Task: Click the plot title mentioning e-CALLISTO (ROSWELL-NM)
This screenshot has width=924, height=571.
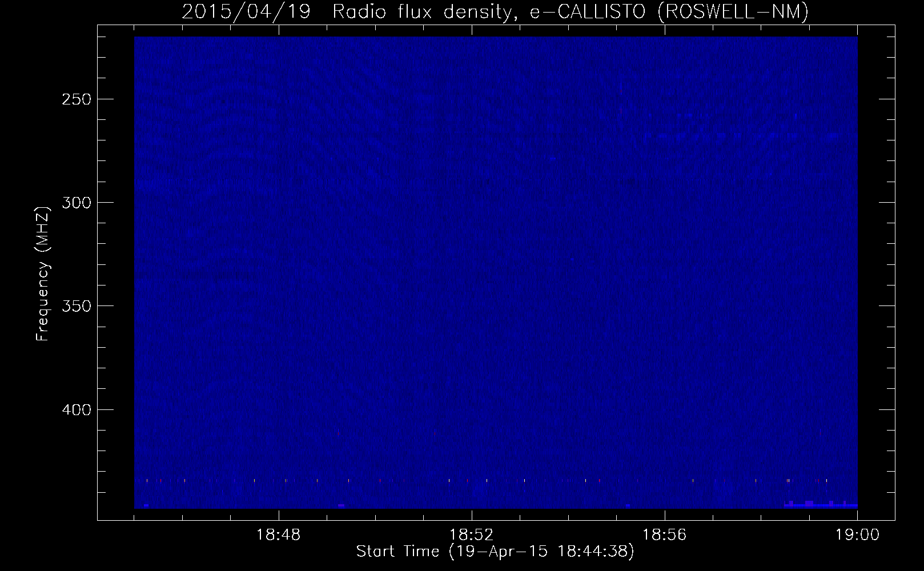Action: point(495,12)
